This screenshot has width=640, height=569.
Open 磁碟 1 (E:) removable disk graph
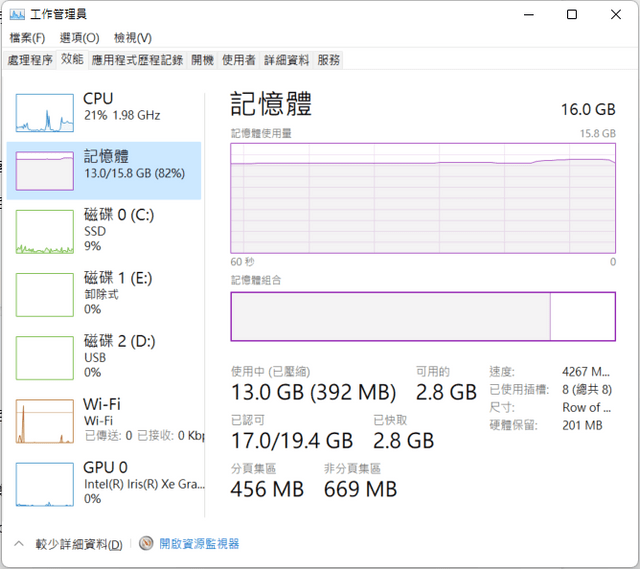(44, 295)
